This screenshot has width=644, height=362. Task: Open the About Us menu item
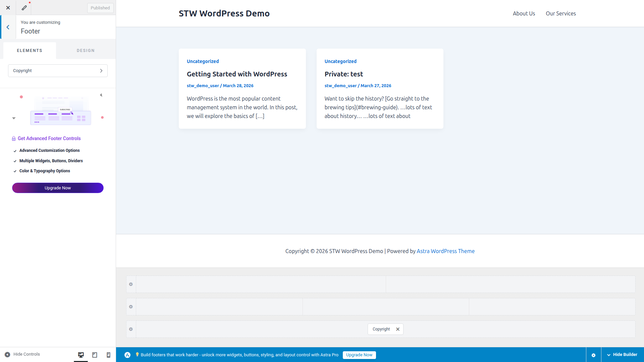coord(524,13)
